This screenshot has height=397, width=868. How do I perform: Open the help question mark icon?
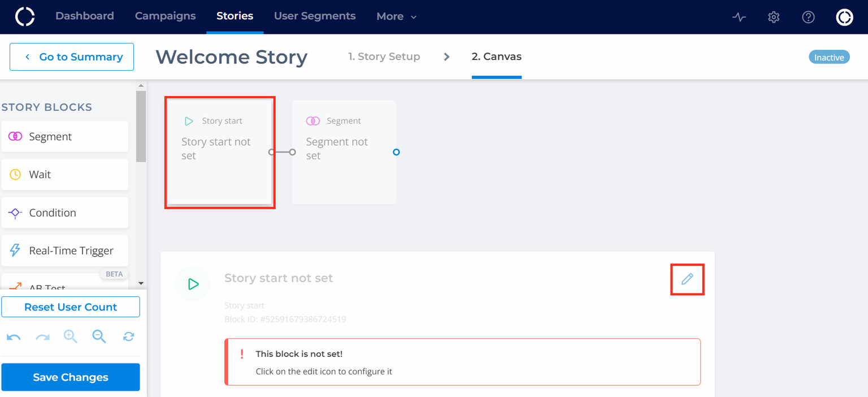pyautogui.click(x=809, y=17)
